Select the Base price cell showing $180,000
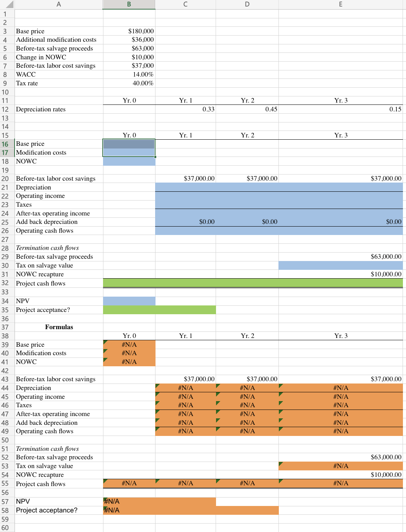406x532 pixels. tap(129, 31)
